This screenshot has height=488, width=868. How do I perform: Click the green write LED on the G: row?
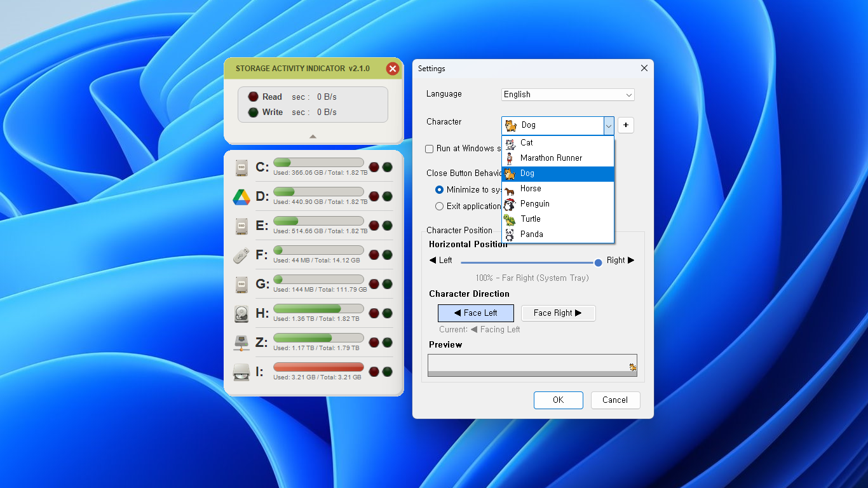tap(387, 284)
